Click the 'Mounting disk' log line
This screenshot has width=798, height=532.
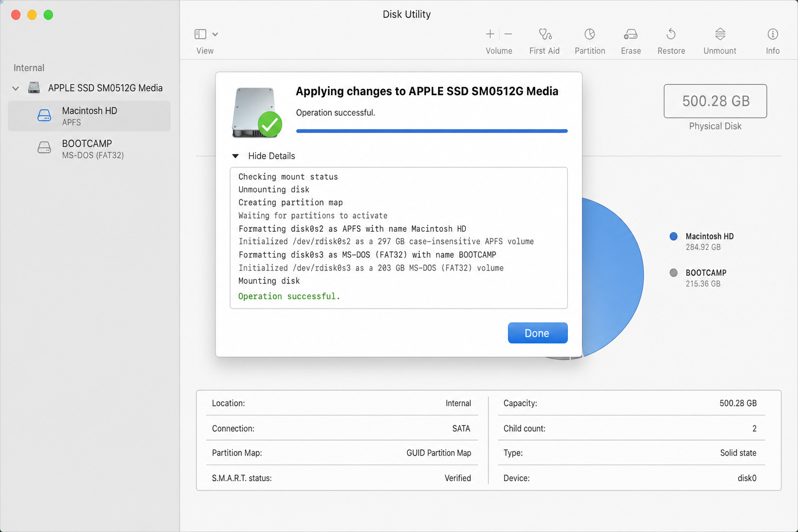point(269,281)
